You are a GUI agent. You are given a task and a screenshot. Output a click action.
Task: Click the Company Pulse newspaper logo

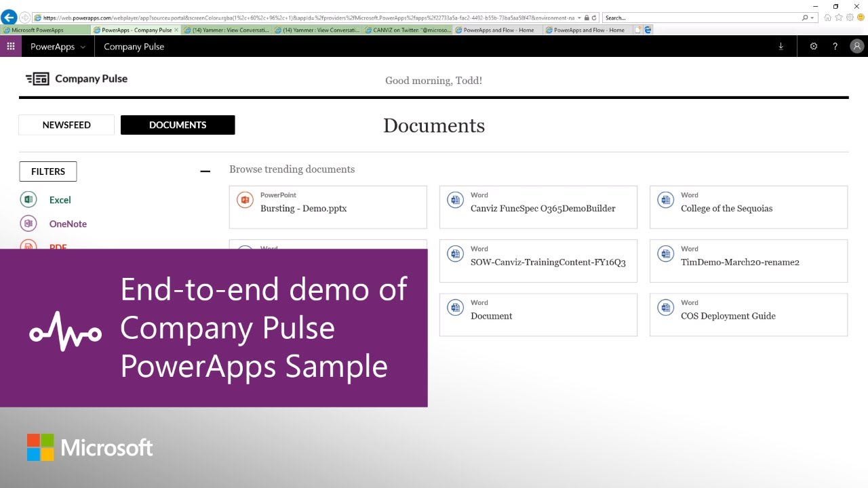(x=37, y=79)
